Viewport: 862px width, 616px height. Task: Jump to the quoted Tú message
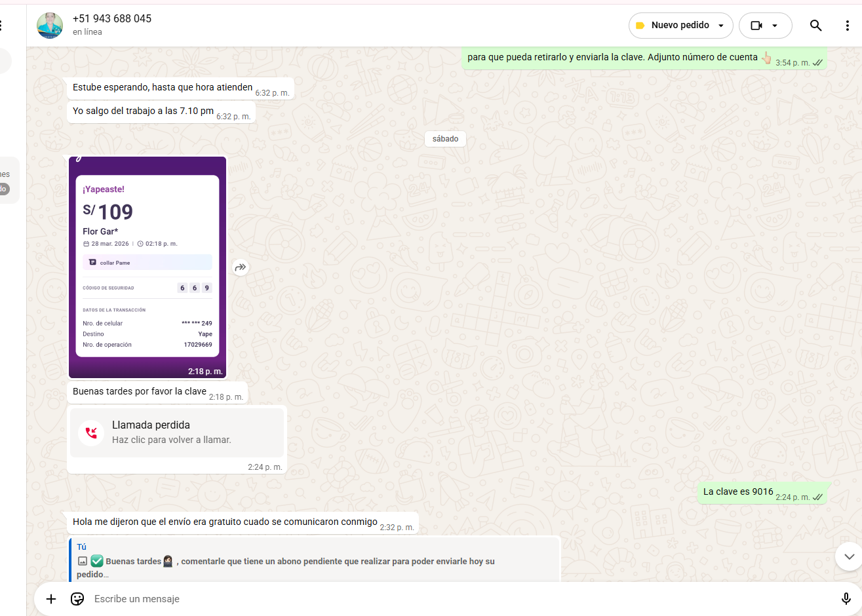[315, 561]
